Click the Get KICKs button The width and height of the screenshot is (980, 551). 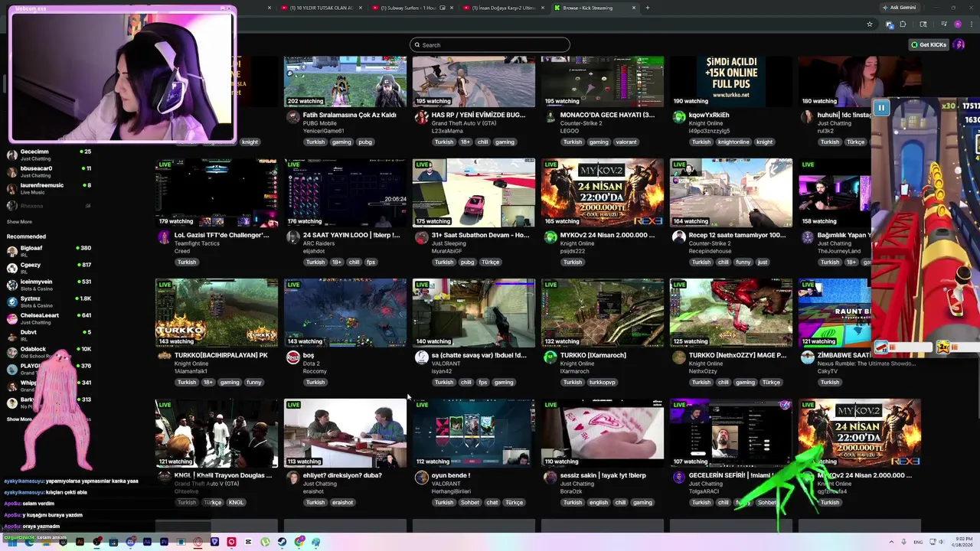929,44
